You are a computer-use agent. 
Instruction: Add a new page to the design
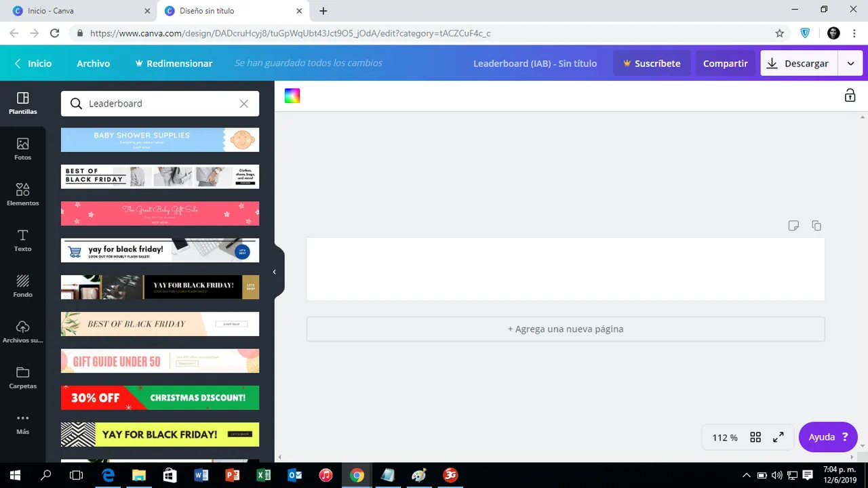(565, 329)
